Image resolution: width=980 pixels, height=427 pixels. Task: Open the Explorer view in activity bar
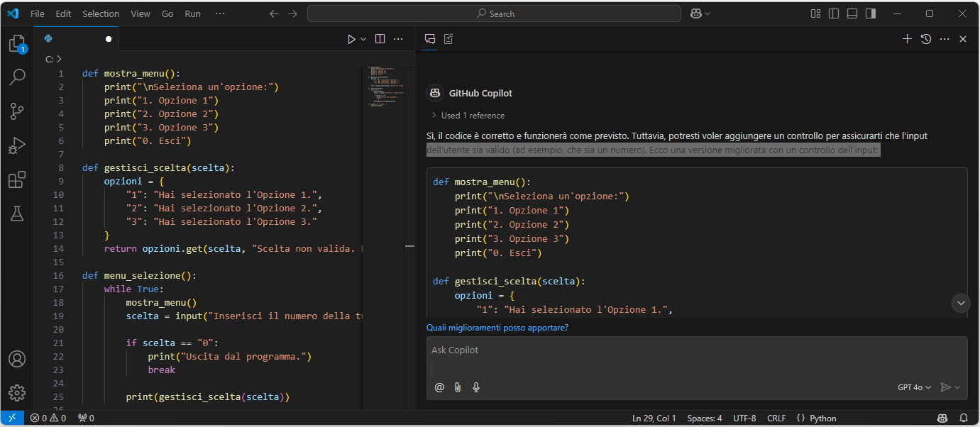17,44
